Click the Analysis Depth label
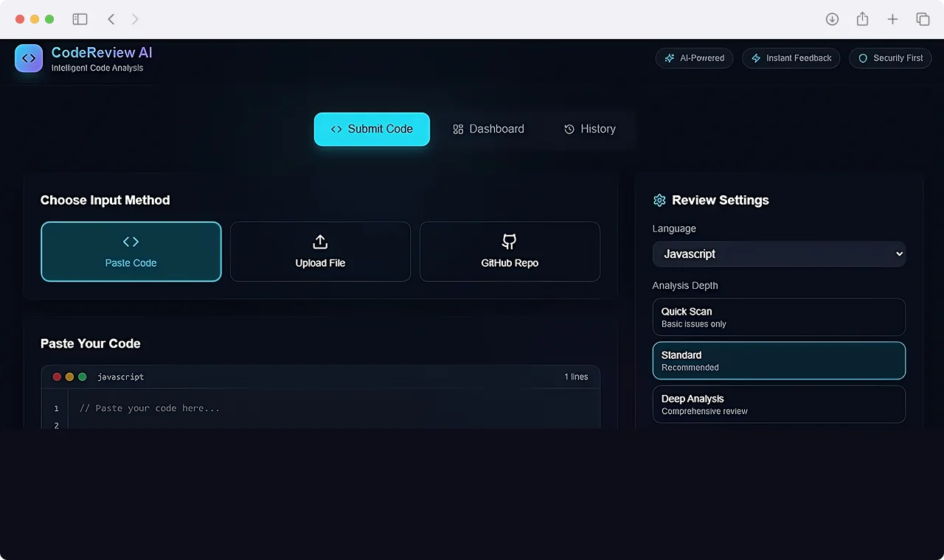The width and height of the screenshot is (944, 560). pos(685,285)
